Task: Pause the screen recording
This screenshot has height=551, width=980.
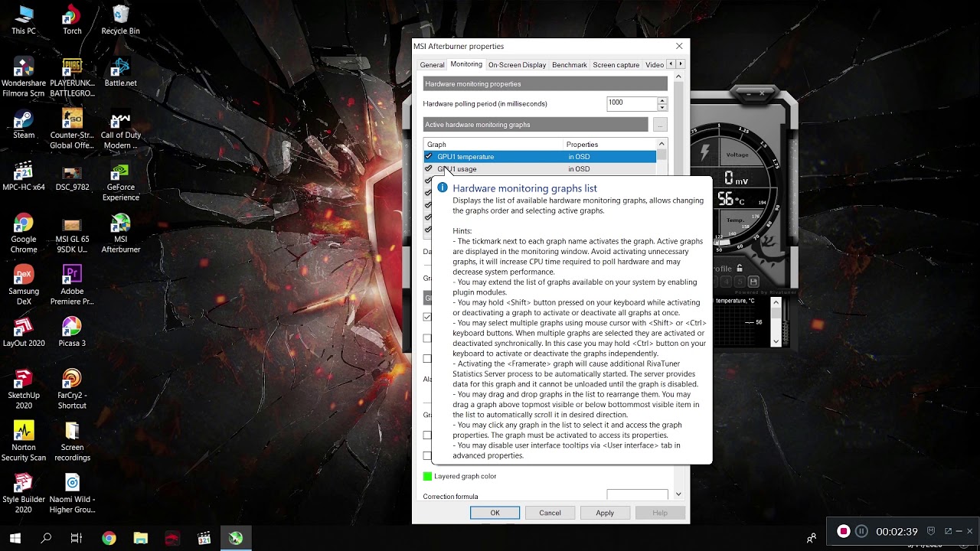Action: coord(861,531)
